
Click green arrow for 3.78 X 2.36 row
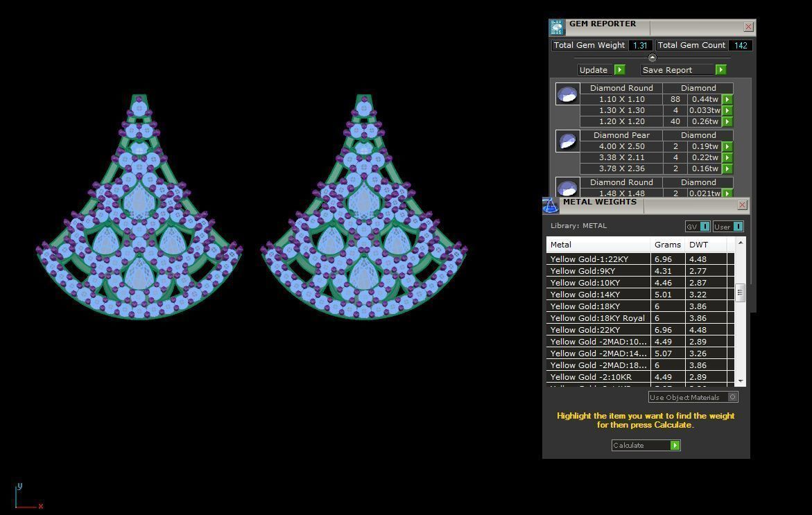727,168
